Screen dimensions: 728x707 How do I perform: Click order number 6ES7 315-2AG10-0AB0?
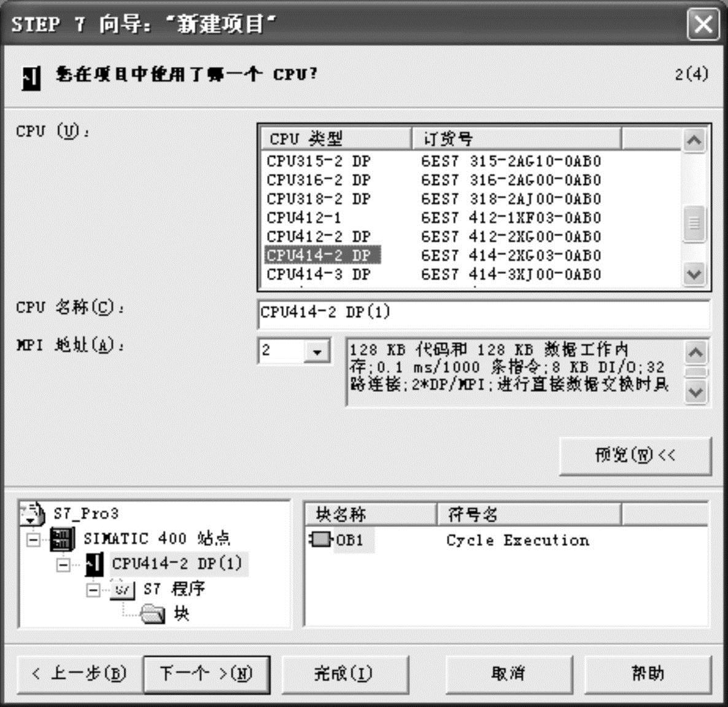point(511,161)
